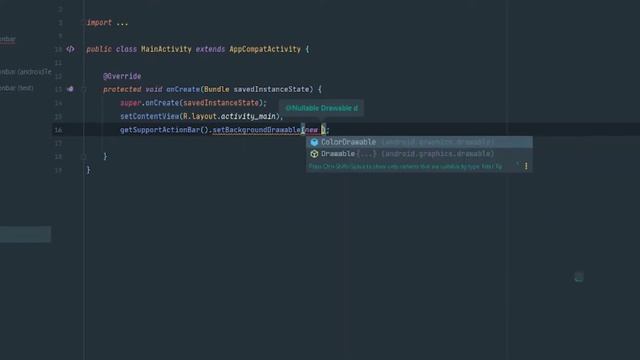Click the highlighted selected row in the left panel
The image size is (640, 360).
25,234
